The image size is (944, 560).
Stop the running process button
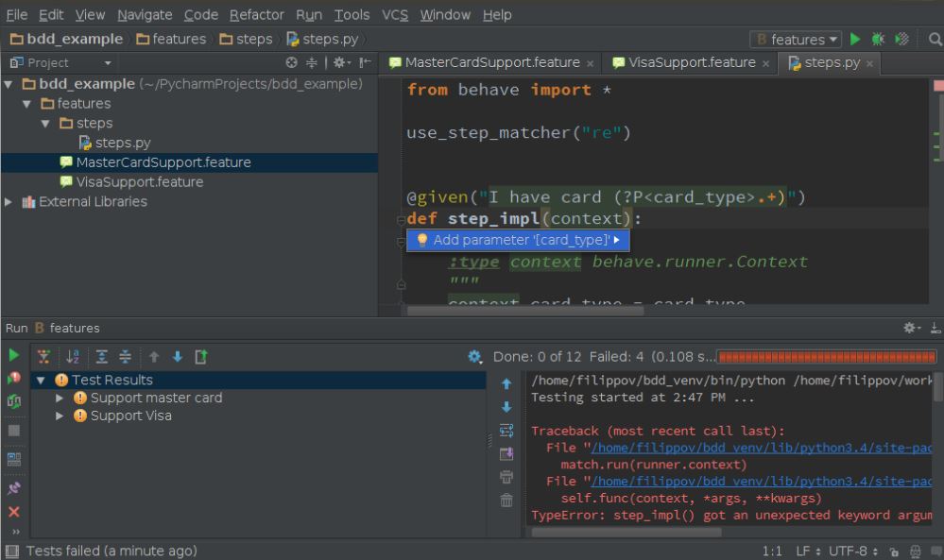click(x=14, y=431)
